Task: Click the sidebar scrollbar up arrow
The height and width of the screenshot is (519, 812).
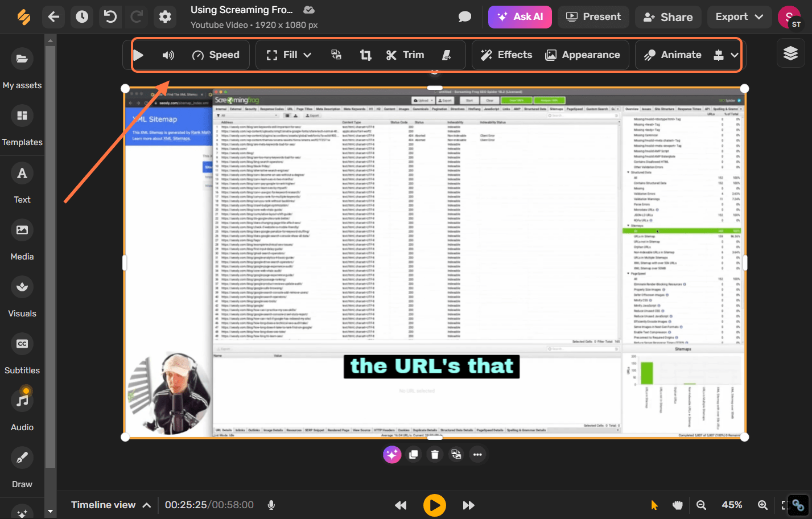Action: pos(50,40)
